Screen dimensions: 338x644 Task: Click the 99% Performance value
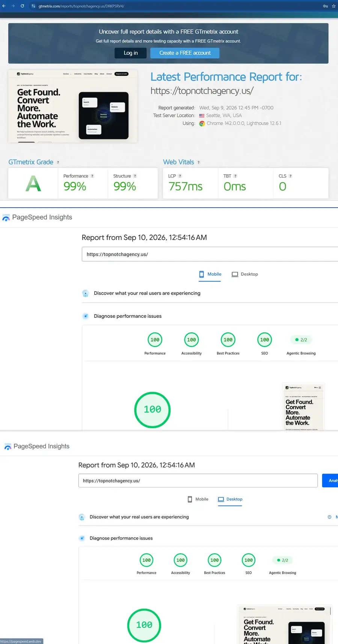(75, 186)
